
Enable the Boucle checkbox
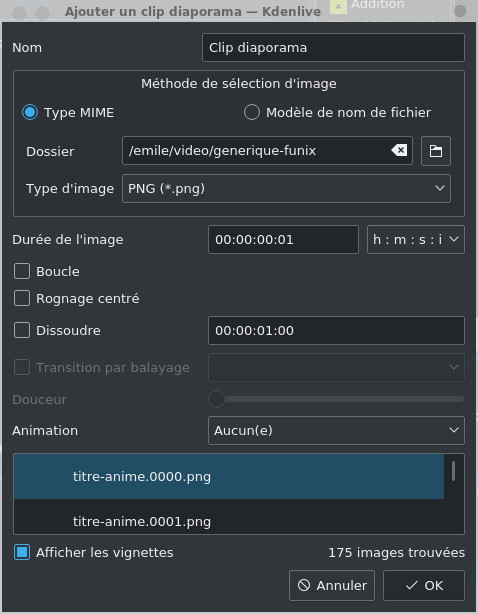(x=22, y=271)
